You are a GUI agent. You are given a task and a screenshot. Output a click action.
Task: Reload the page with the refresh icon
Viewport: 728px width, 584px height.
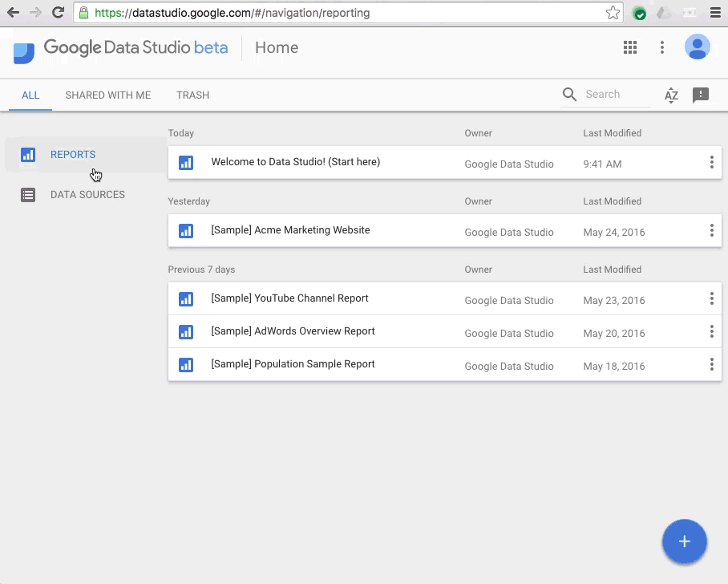58,13
